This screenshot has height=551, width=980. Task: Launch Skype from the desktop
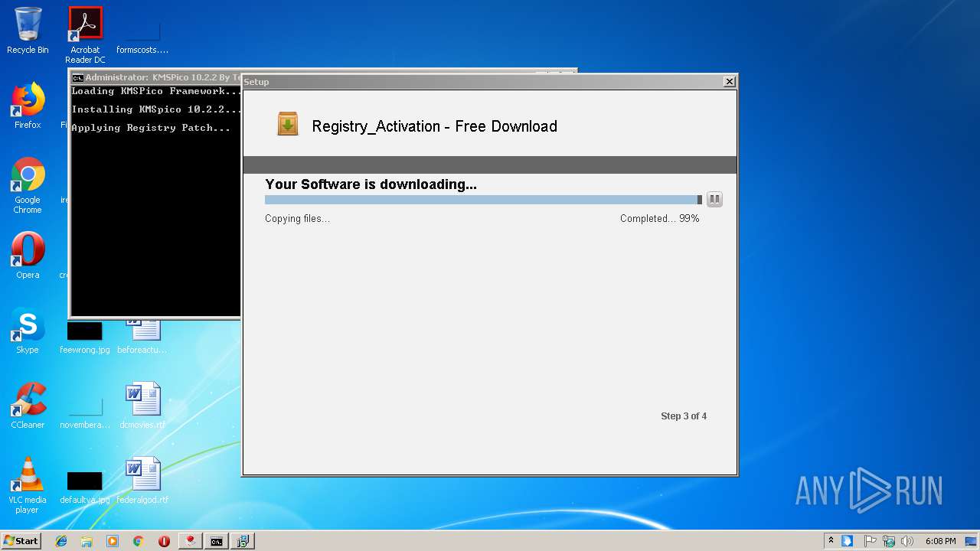(28, 331)
